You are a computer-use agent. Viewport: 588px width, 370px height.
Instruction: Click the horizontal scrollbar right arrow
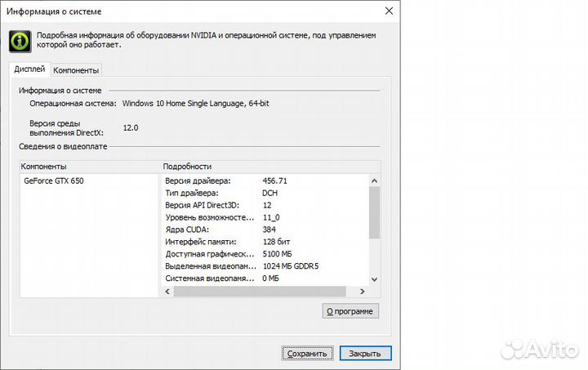coord(363,292)
